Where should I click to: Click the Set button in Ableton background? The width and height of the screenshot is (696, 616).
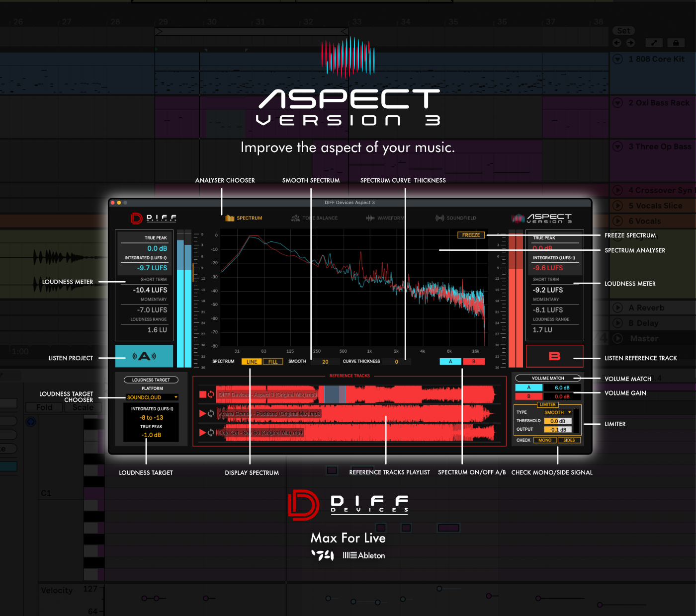(x=624, y=31)
